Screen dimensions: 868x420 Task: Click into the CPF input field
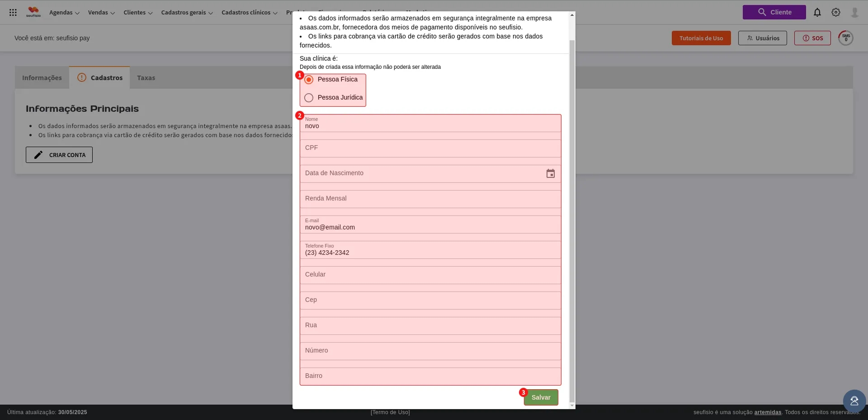[430, 148]
